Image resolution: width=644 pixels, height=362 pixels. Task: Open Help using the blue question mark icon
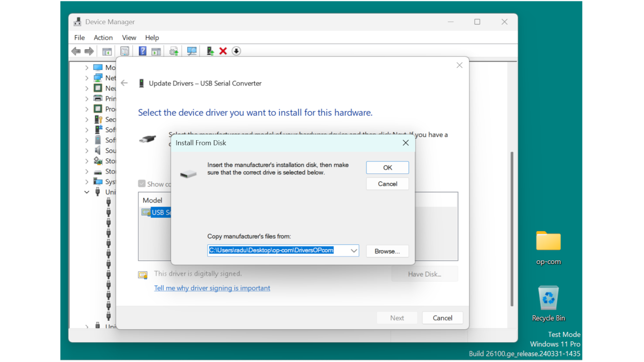tap(143, 51)
